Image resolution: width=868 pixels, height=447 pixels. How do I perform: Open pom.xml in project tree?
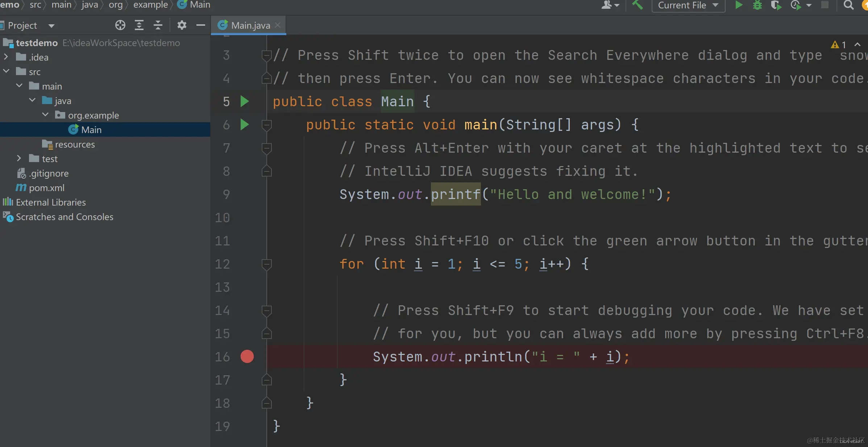point(46,188)
